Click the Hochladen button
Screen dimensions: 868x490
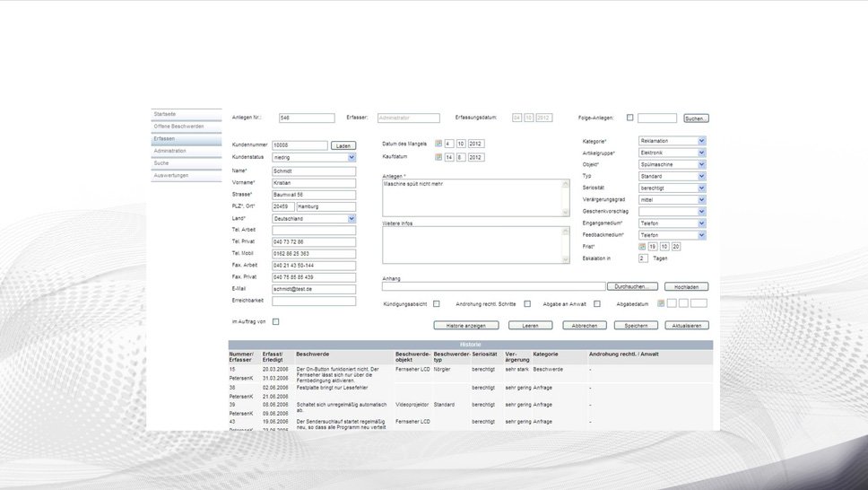point(687,286)
